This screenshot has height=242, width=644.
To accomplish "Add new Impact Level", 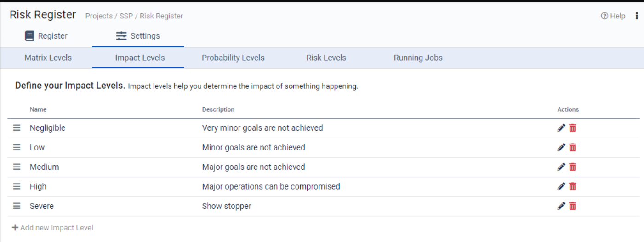I will 53,228.
